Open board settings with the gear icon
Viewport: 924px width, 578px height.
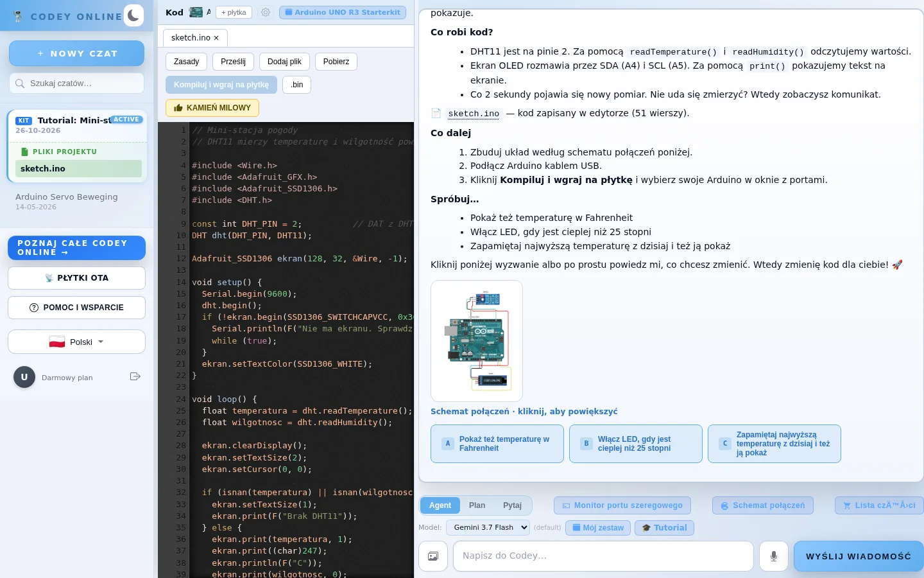click(266, 12)
